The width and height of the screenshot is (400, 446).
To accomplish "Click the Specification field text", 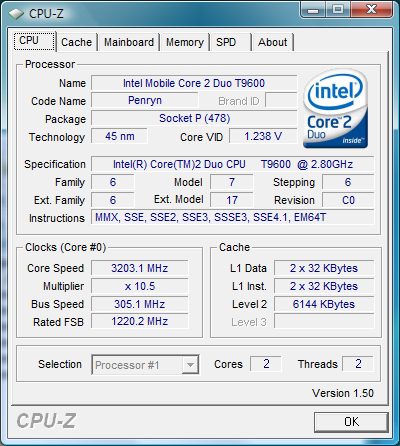I will [233, 164].
